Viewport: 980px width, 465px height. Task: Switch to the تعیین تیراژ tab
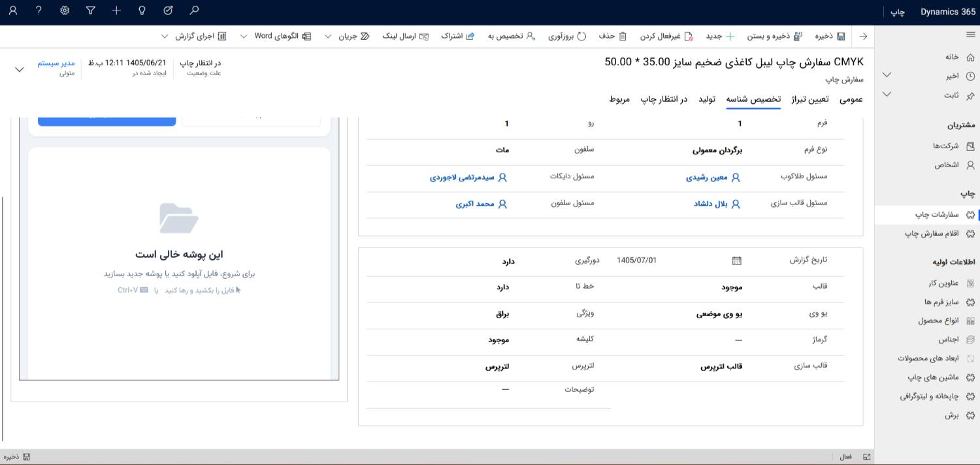pyautogui.click(x=810, y=99)
